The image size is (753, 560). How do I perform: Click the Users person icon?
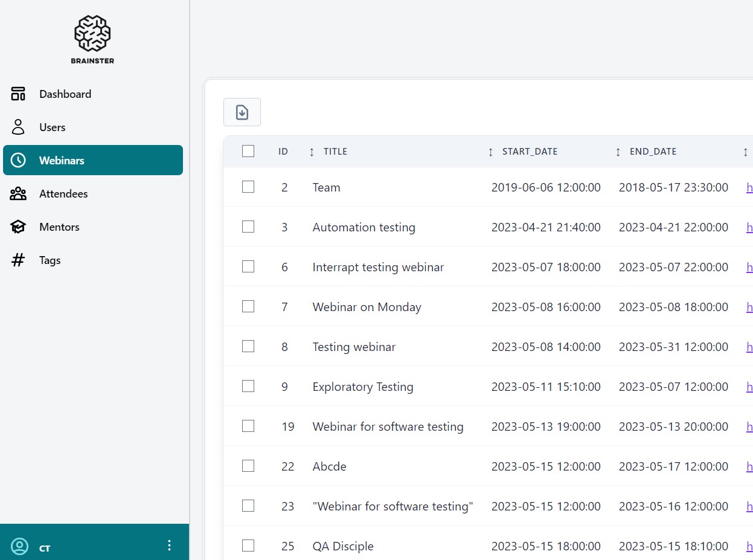(x=18, y=127)
